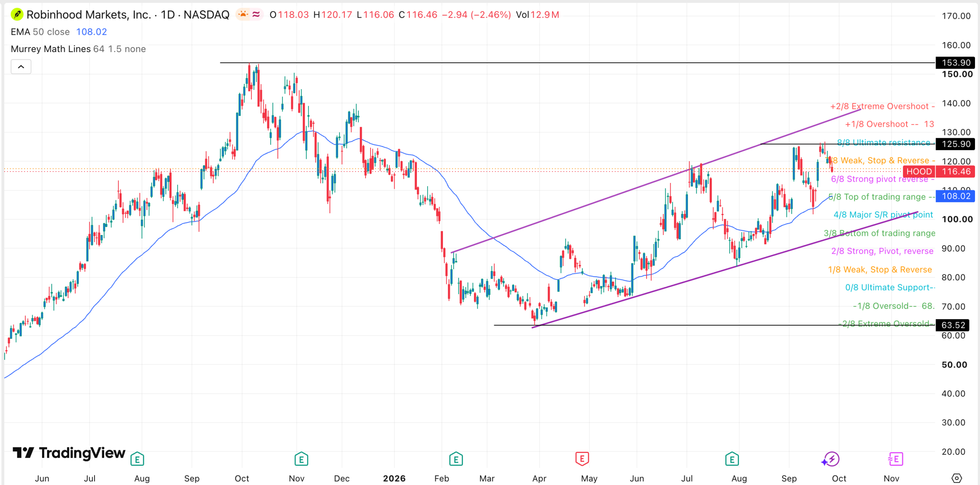Collapse the indicator legend with chevron

click(21, 67)
